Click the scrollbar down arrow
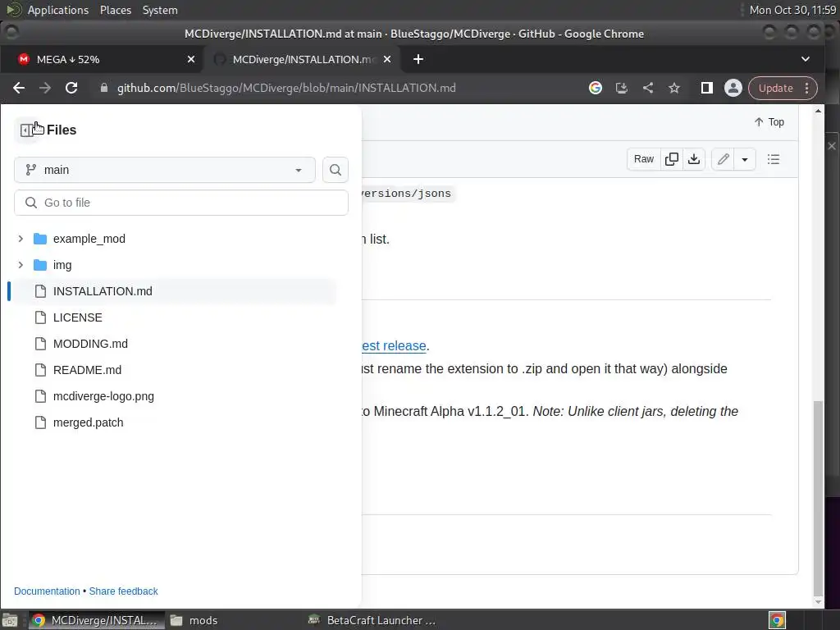The image size is (840, 630). point(818,602)
